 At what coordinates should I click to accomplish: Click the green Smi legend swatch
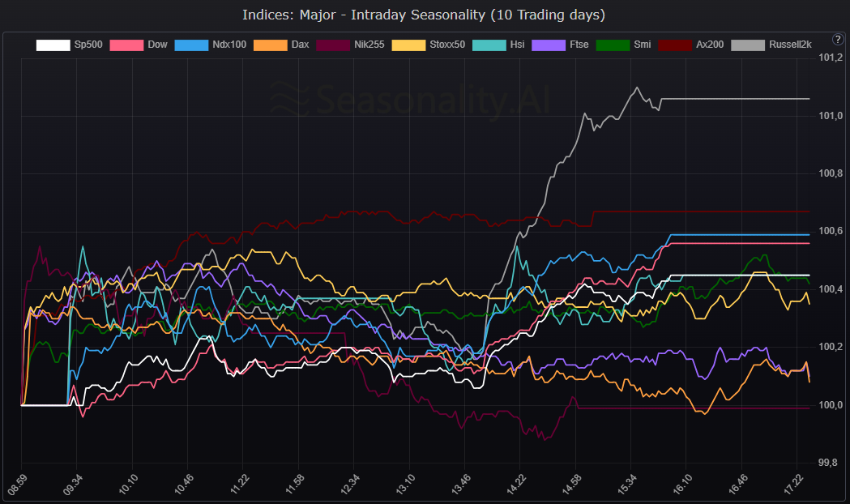point(613,45)
